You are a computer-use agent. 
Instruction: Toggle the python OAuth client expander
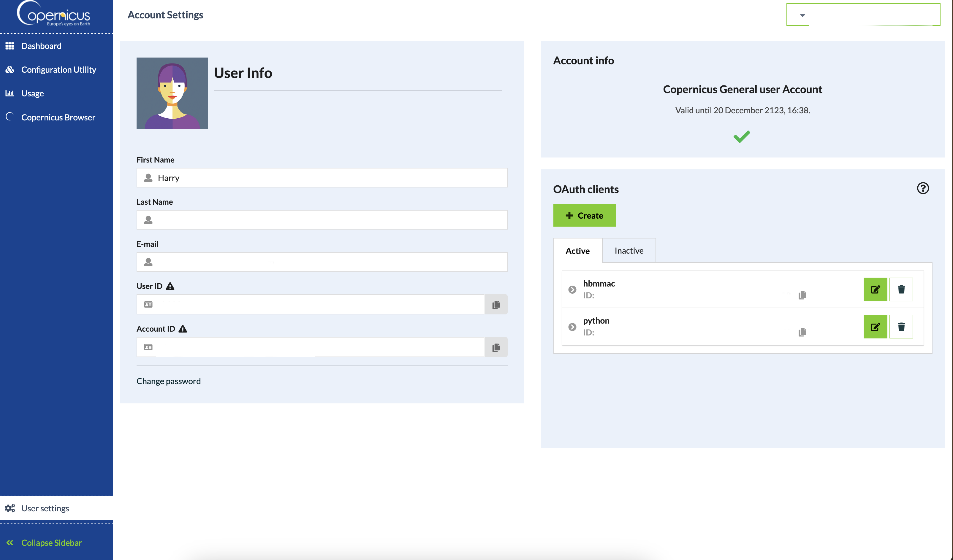tap(572, 326)
